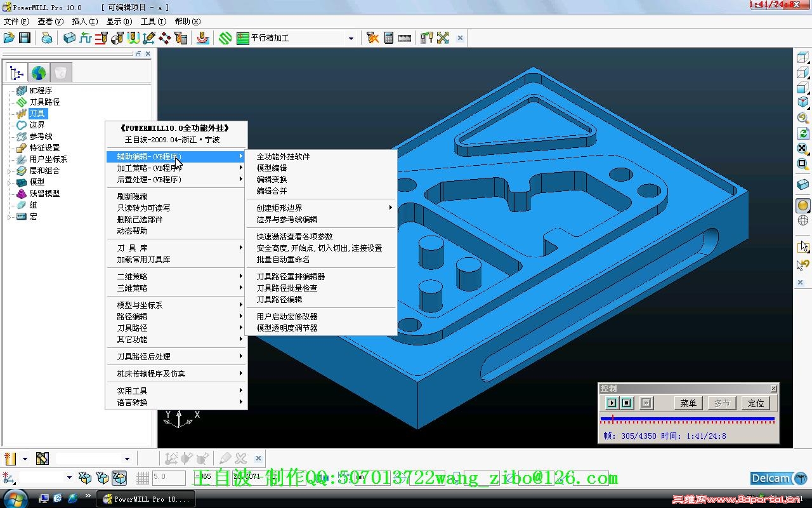Click the grid spacing 5.0 input field
The width and height of the screenshot is (812, 508).
coord(169,478)
